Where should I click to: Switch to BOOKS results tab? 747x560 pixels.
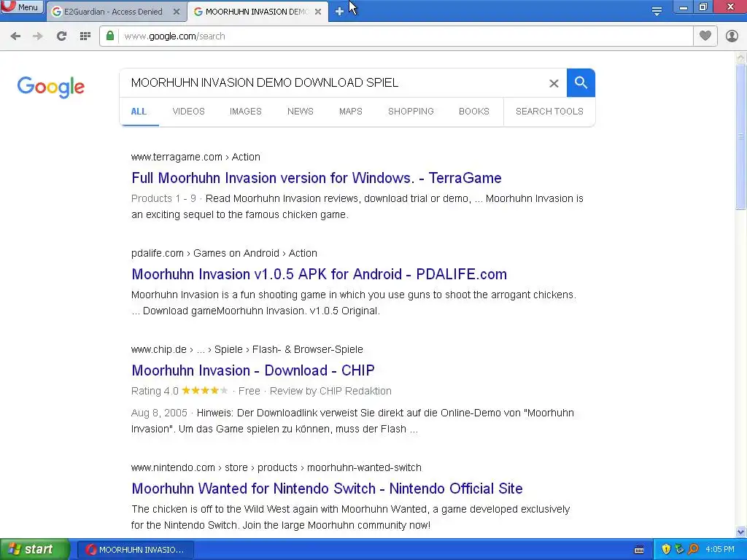coord(474,112)
